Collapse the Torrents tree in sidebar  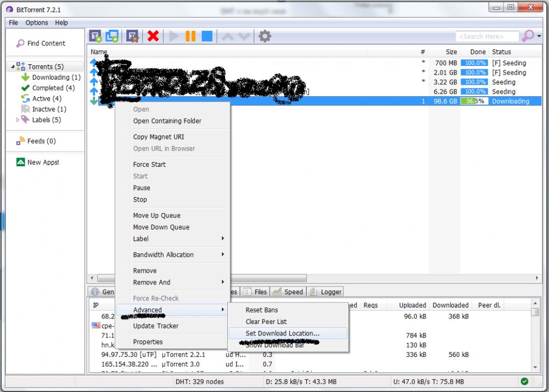pos(12,67)
